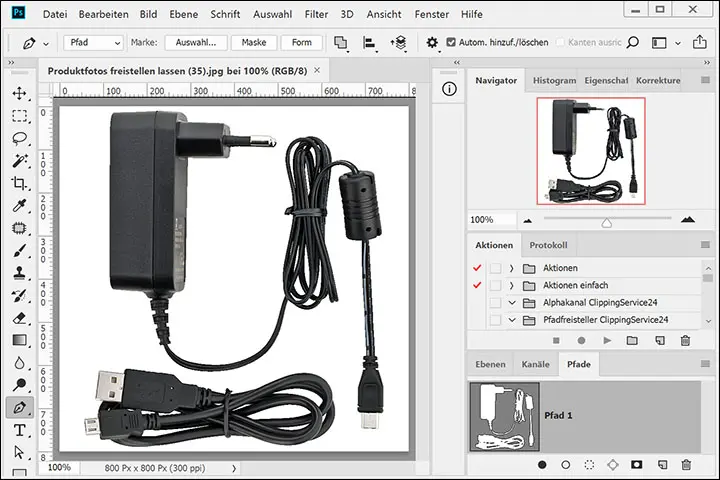Screen dimensions: 720x480
Task: Switch to the Ebenen tab
Action: 489,365
